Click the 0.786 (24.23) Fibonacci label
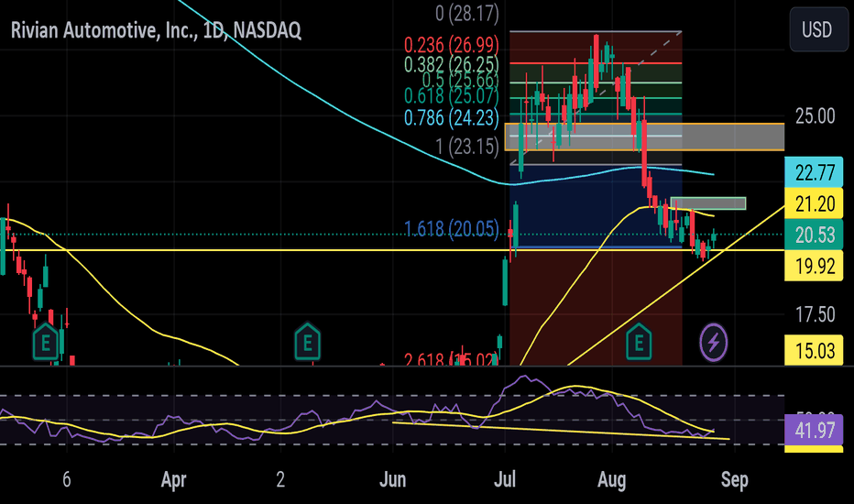 click(451, 117)
